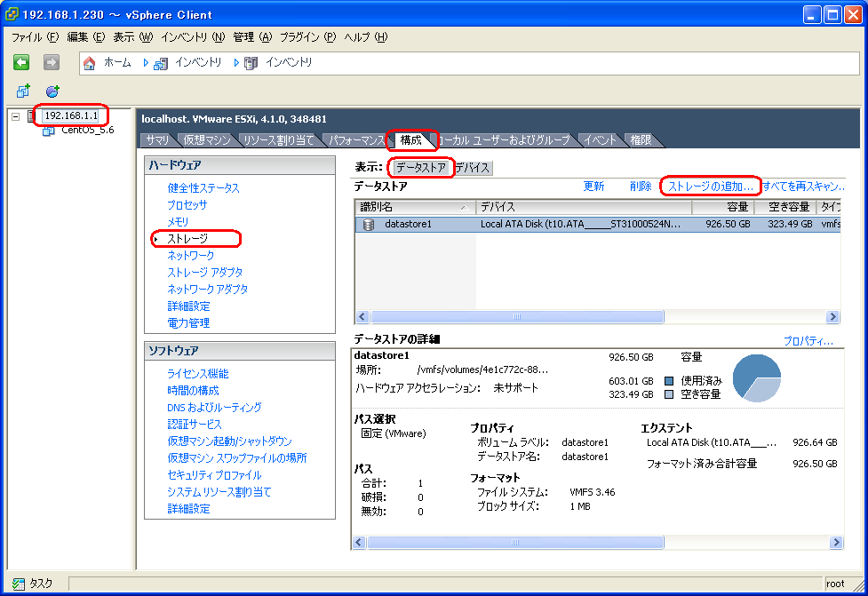Image resolution: width=868 pixels, height=596 pixels.
Task: Click the green back navigation arrow
Action: click(x=21, y=62)
